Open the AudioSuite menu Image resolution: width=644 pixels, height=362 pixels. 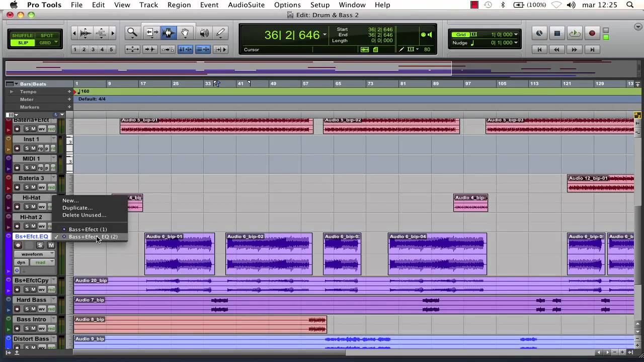pos(246,5)
